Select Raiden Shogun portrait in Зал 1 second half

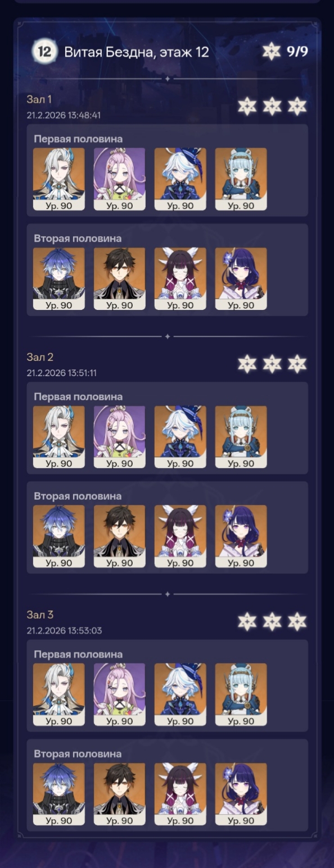click(241, 278)
